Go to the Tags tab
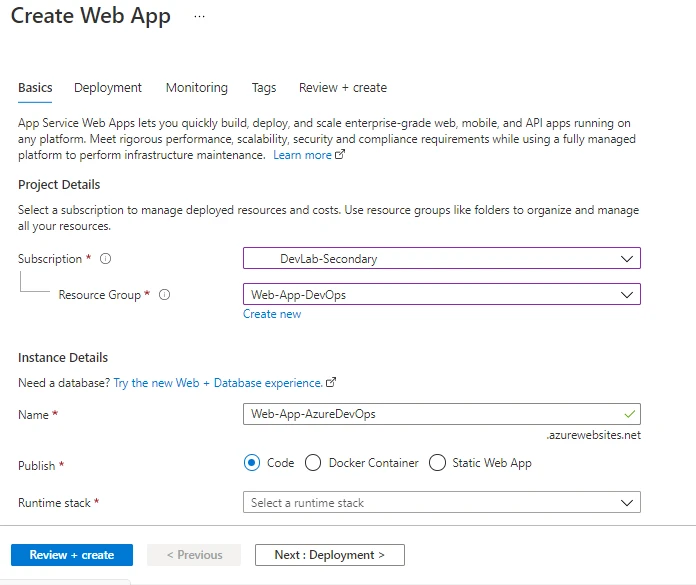Viewport: 696px width, 585px height. coord(264,88)
